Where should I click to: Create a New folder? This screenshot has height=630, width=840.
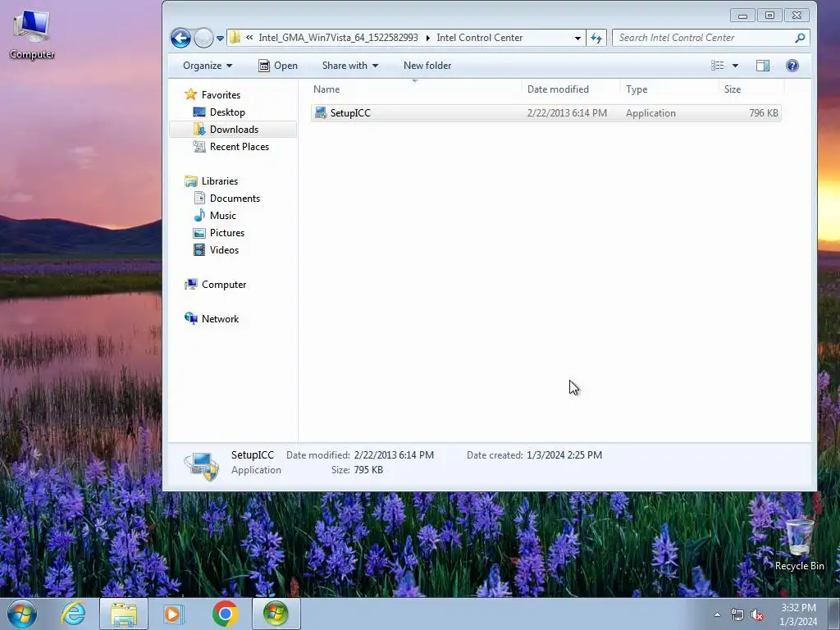tap(427, 66)
